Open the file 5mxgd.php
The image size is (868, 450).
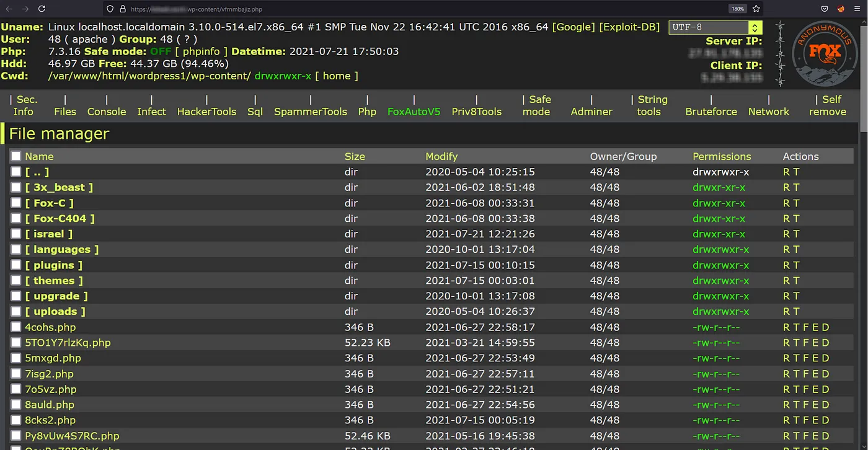point(53,358)
